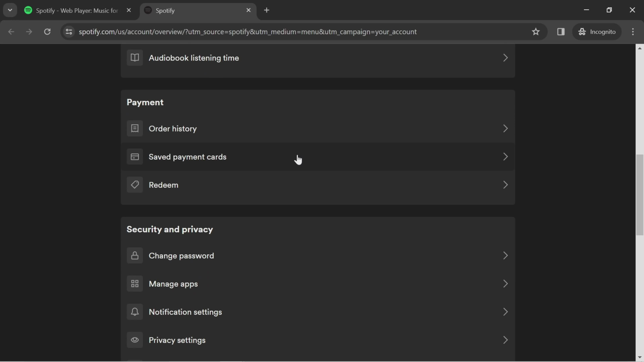The height and width of the screenshot is (362, 644).
Task: Click the vertical scrollbar thumb
Action: [640, 195]
